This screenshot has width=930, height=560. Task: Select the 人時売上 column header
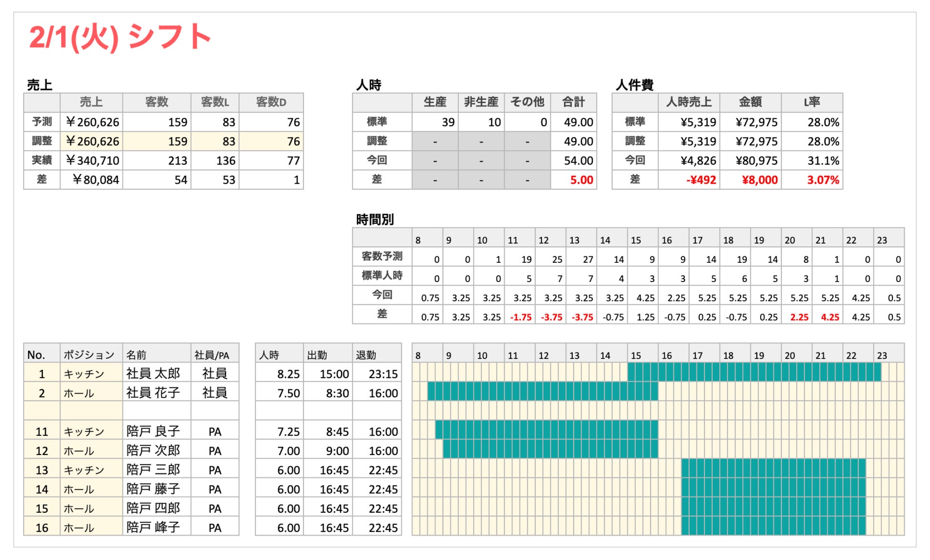click(689, 102)
